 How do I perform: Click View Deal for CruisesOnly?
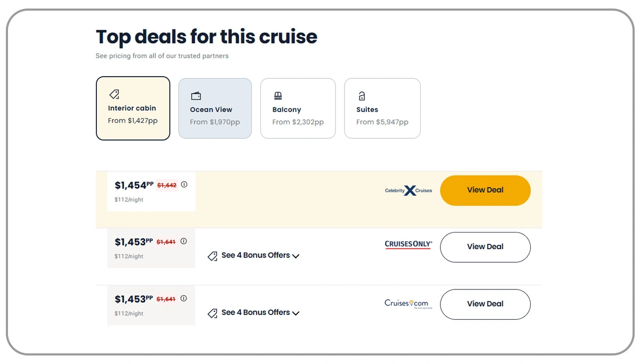tap(485, 247)
